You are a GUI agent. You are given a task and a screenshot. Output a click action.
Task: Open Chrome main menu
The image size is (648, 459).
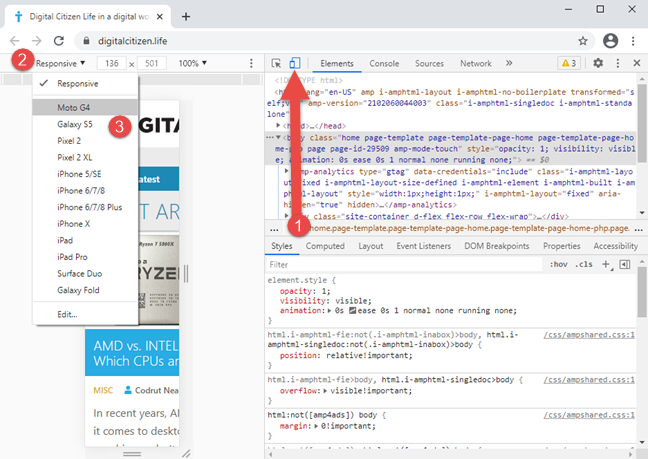pos(633,41)
